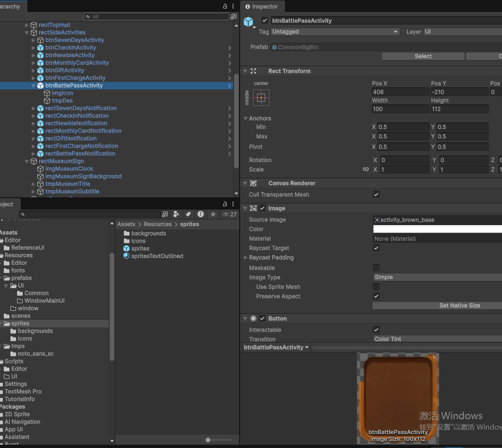This screenshot has width=502, height=448.
Task: Toggle Interactable checkbox
Action: click(376, 330)
